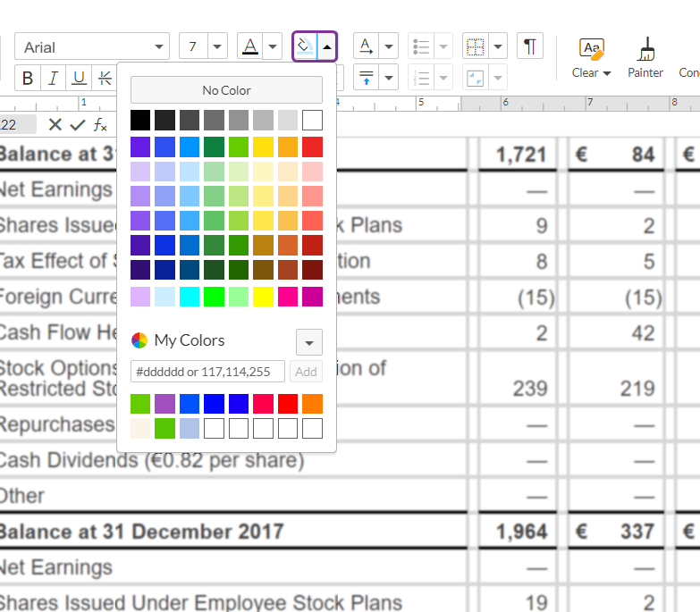Click the text direction A arrow icon
The width and height of the screenshot is (700, 612).
366,46
